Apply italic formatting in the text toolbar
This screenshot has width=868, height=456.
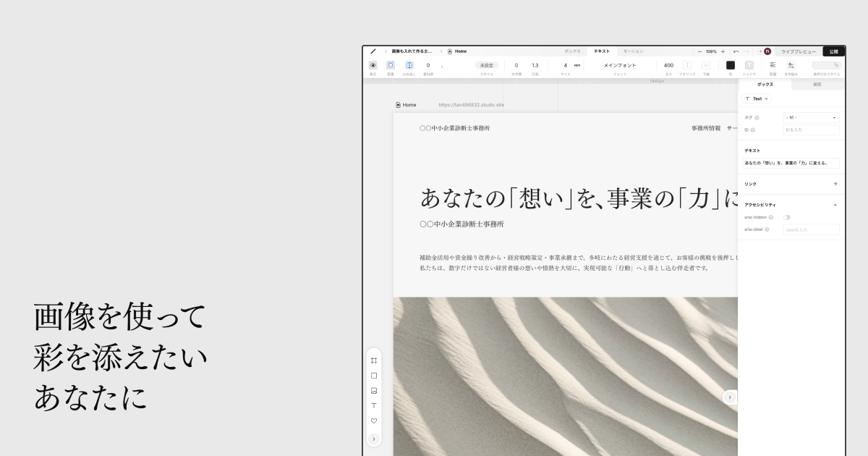(x=686, y=64)
